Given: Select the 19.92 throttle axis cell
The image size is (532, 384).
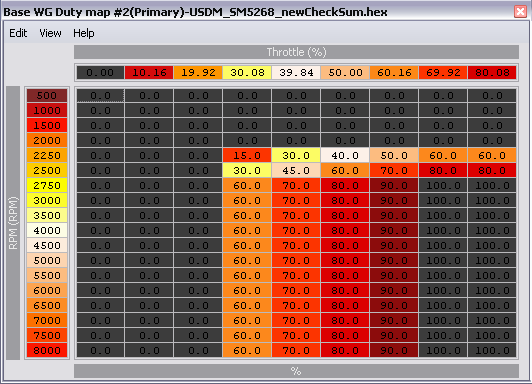Looking at the screenshot, I should tap(198, 73).
